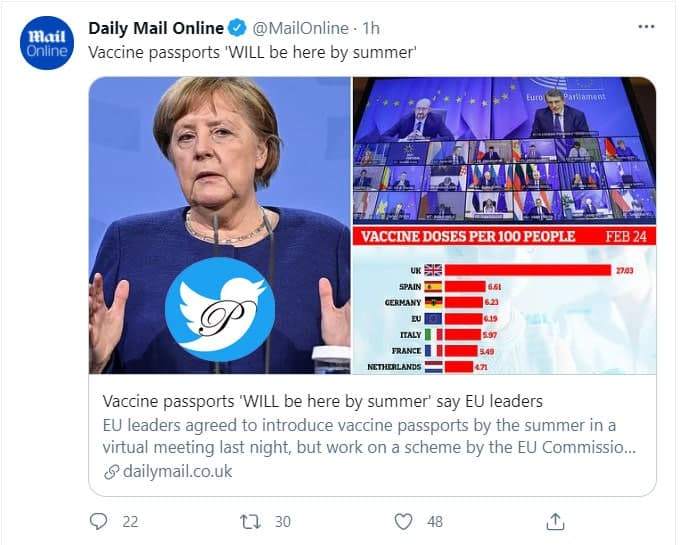Open the share tweet icon
The image size is (684, 545).
556,521
